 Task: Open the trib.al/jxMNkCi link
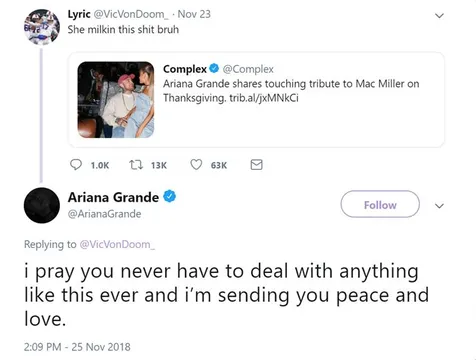pyautogui.click(x=264, y=98)
